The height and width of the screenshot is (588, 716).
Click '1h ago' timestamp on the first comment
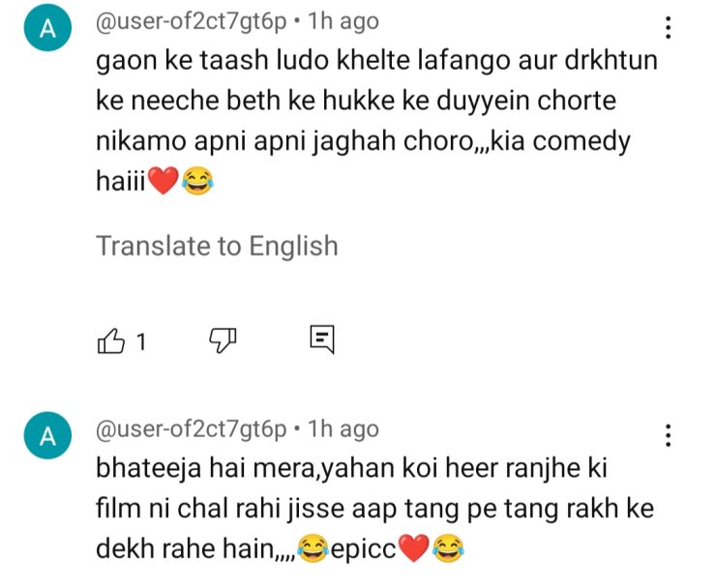343,20
